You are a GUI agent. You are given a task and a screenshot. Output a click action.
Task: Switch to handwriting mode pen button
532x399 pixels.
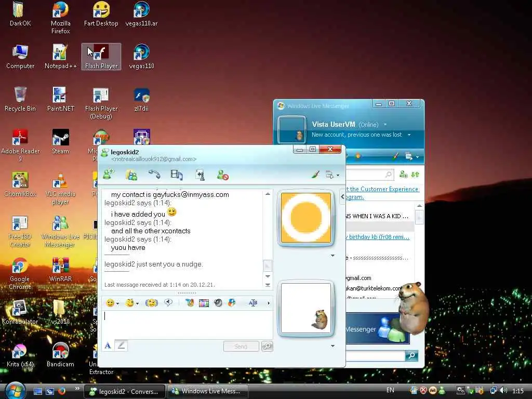click(121, 345)
